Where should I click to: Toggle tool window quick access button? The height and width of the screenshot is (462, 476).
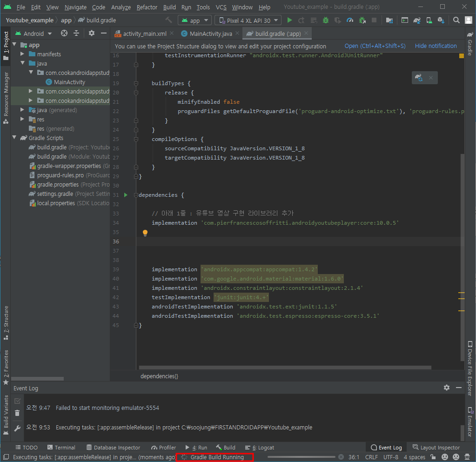(6, 457)
